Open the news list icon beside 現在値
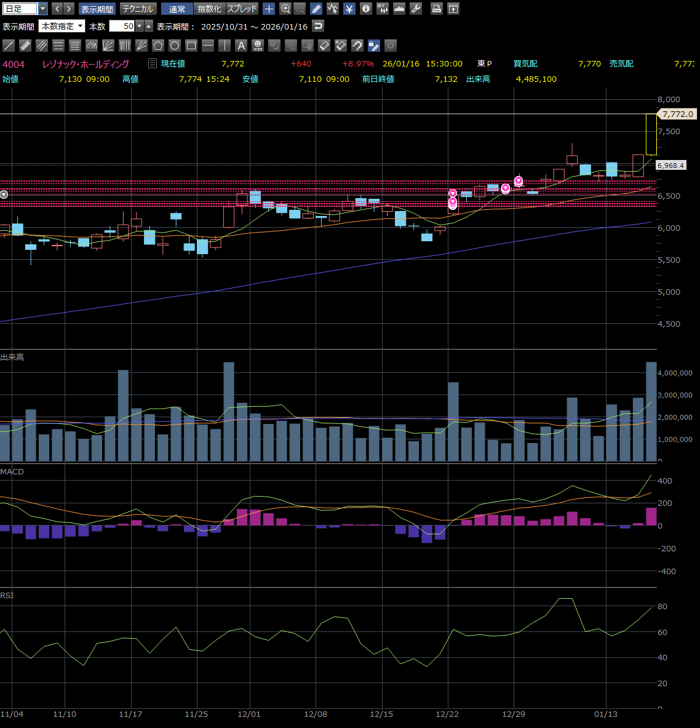 tap(153, 63)
